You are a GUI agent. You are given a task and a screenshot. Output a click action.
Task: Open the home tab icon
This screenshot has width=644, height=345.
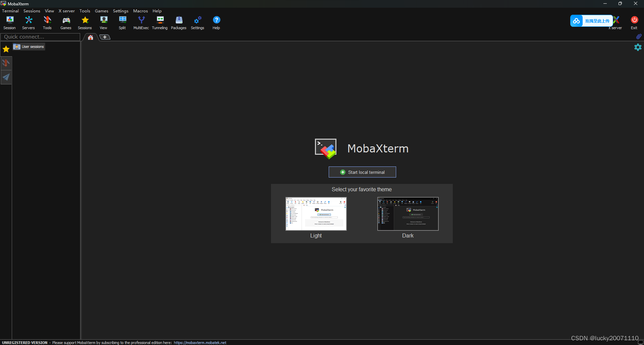pyautogui.click(x=91, y=37)
